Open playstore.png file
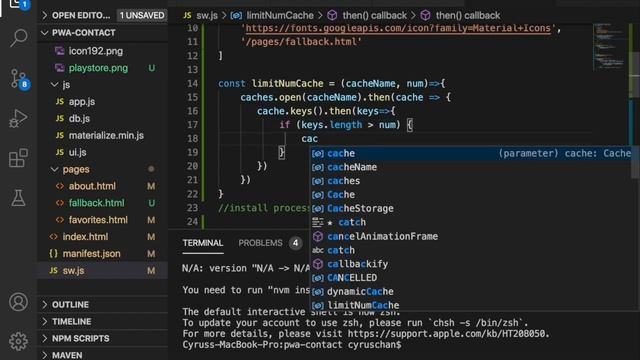Viewport: 640px width, 360px height. pyautogui.click(x=102, y=68)
